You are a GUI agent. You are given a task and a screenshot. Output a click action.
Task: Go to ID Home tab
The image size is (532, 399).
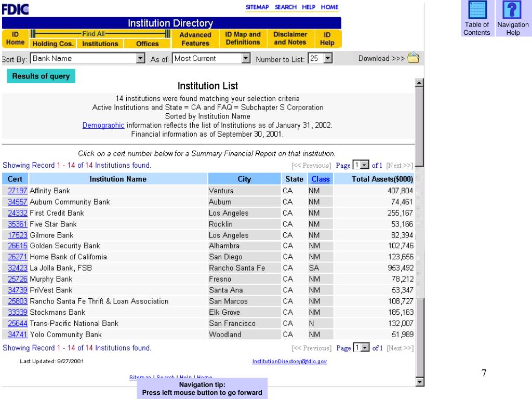click(15, 38)
